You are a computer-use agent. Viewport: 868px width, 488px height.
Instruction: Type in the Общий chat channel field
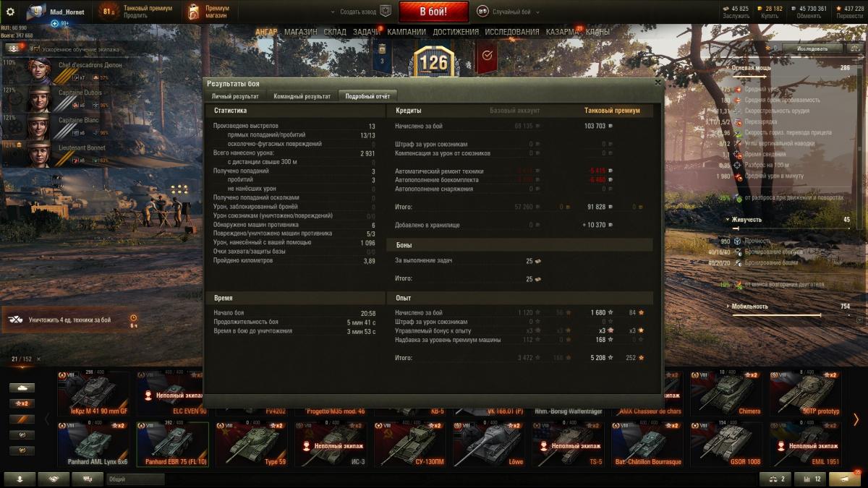point(135,479)
